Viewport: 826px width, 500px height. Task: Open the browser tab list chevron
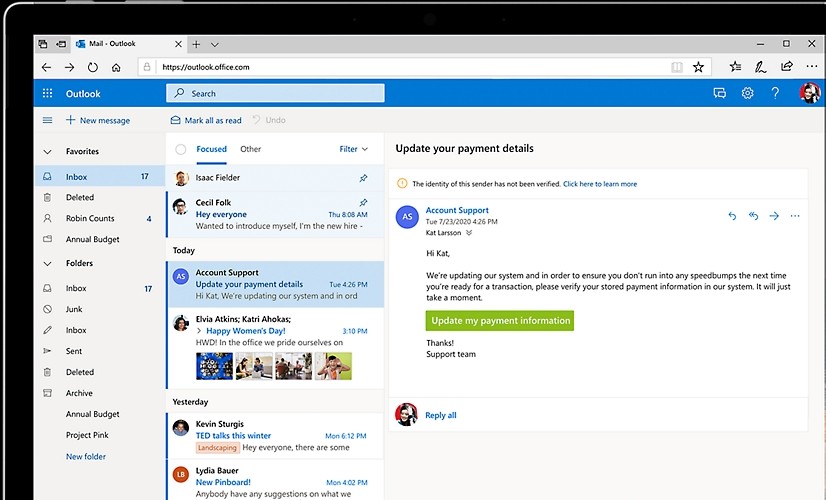214,45
